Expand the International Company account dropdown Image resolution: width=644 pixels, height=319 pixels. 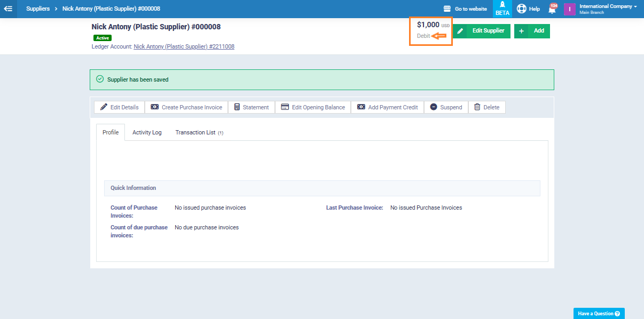click(x=608, y=7)
